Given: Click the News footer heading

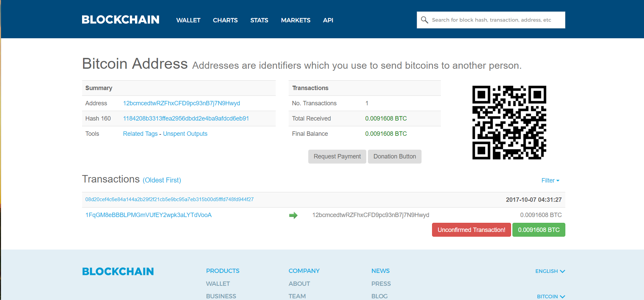Looking at the screenshot, I should (x=380, y=271).
